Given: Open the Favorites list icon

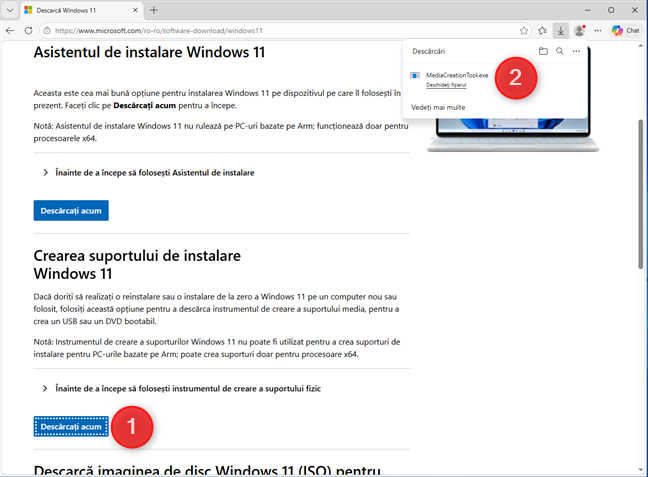Looking at the screenshot, I should (x=542, y=31).
